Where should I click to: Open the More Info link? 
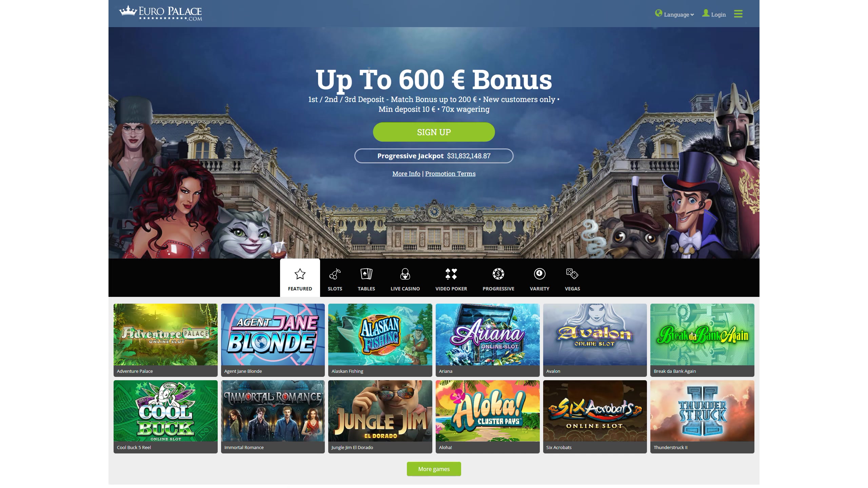coord(406,174)
